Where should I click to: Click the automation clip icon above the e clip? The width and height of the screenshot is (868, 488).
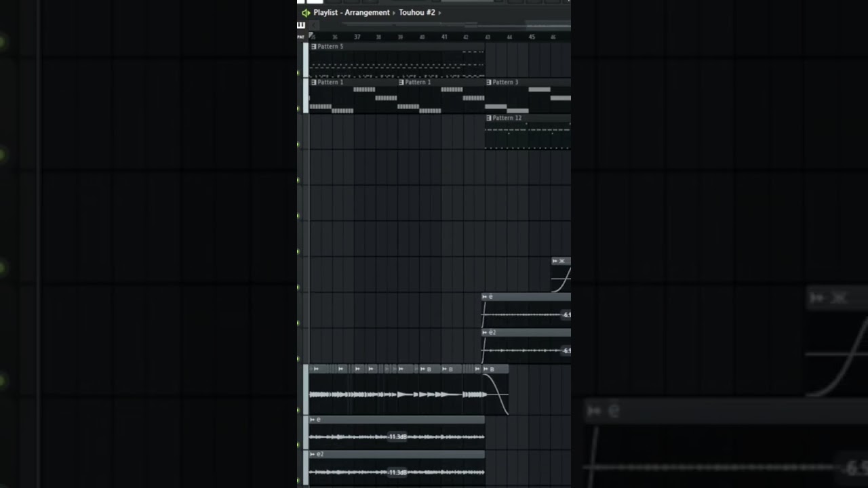(555, 261)
